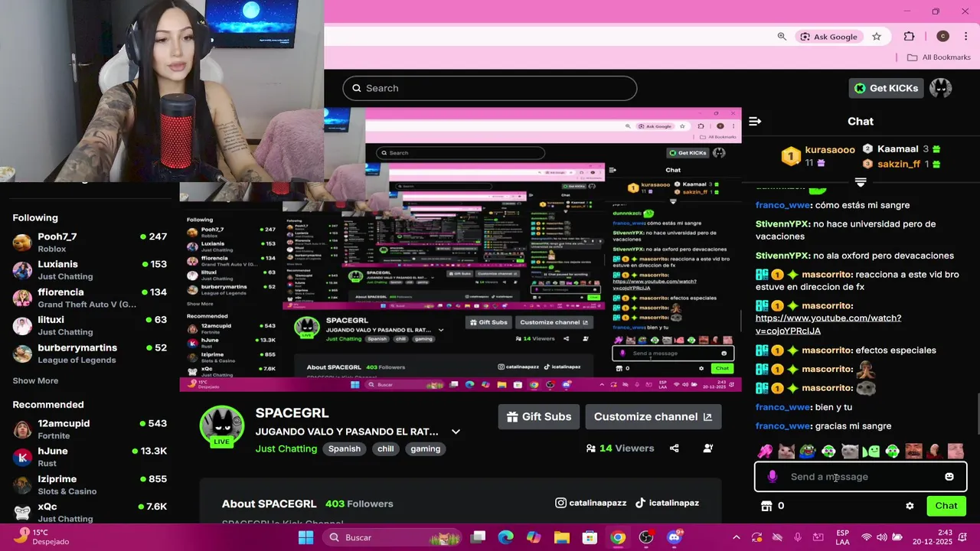
Task: Click Show More under Following
Action: (x=35, y=380)
